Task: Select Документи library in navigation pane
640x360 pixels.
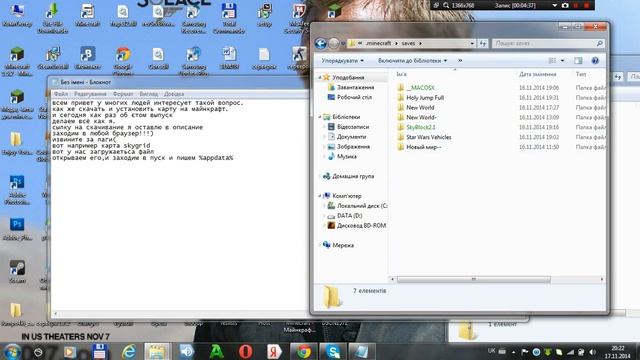Action: [347, 137]
